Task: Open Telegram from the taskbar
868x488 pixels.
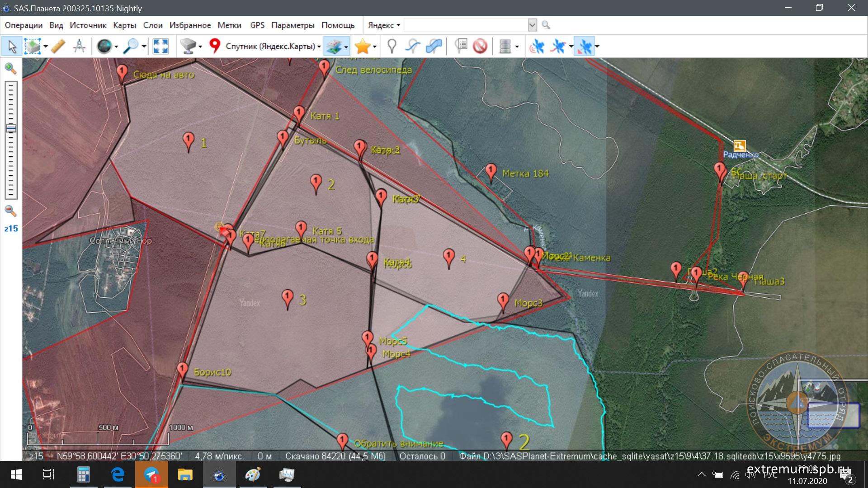Action: point(152,474)
